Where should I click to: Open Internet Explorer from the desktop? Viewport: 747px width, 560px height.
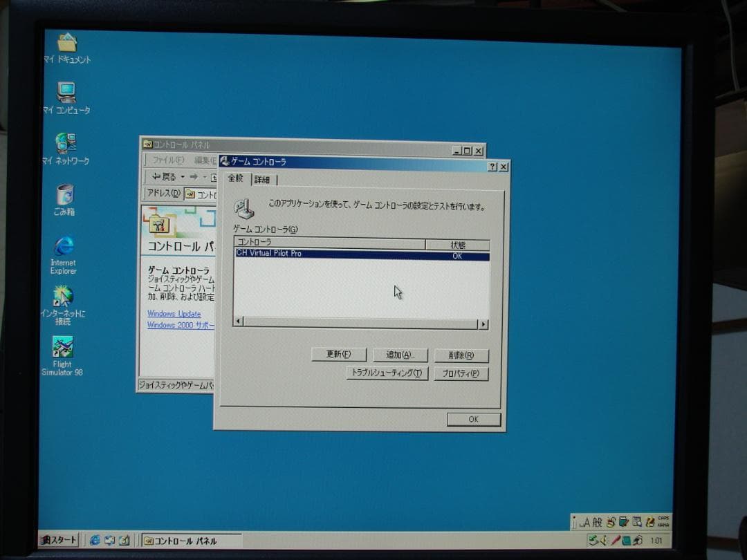click(x=64, y=248)
